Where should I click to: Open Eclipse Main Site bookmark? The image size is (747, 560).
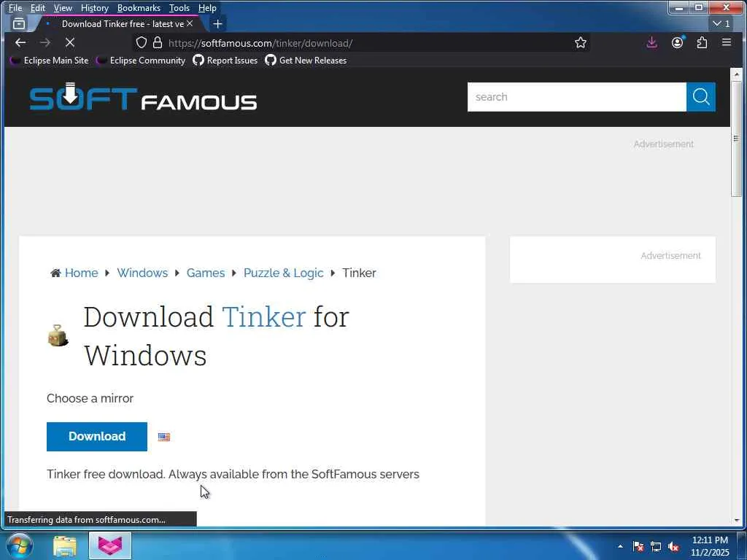point(50,61)
